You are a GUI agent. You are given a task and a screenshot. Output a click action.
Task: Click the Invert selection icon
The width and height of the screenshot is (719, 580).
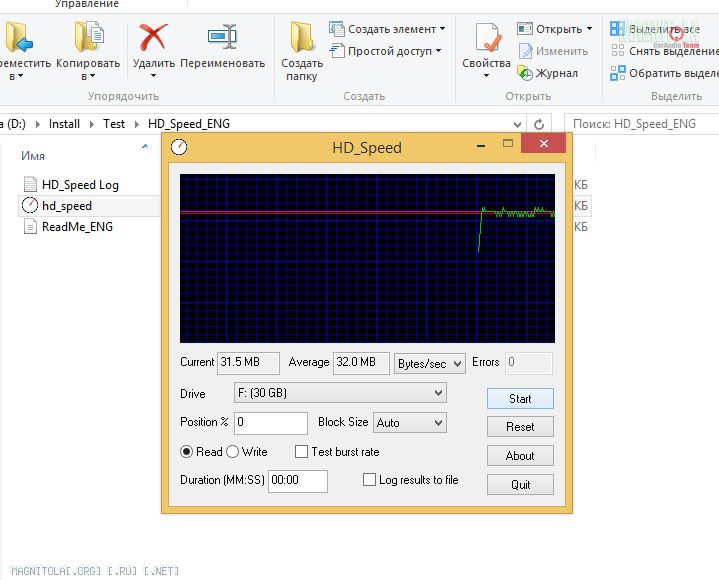[x=617, y=72]
